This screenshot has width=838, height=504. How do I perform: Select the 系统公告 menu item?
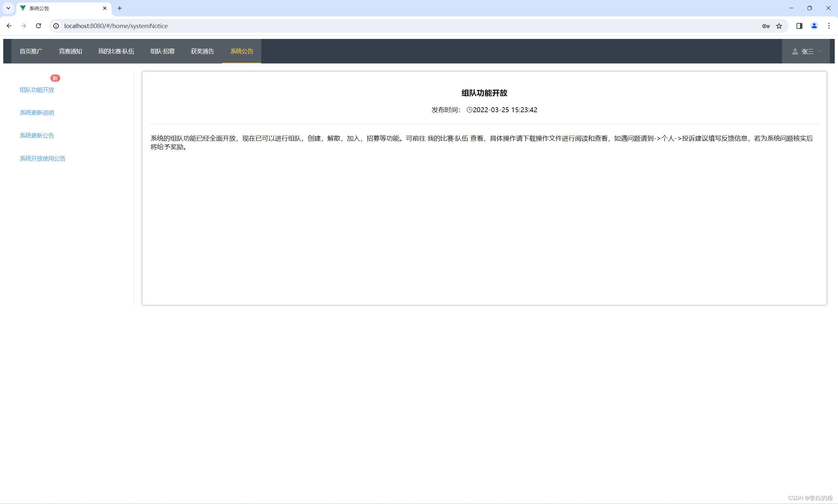coord(242,51)
